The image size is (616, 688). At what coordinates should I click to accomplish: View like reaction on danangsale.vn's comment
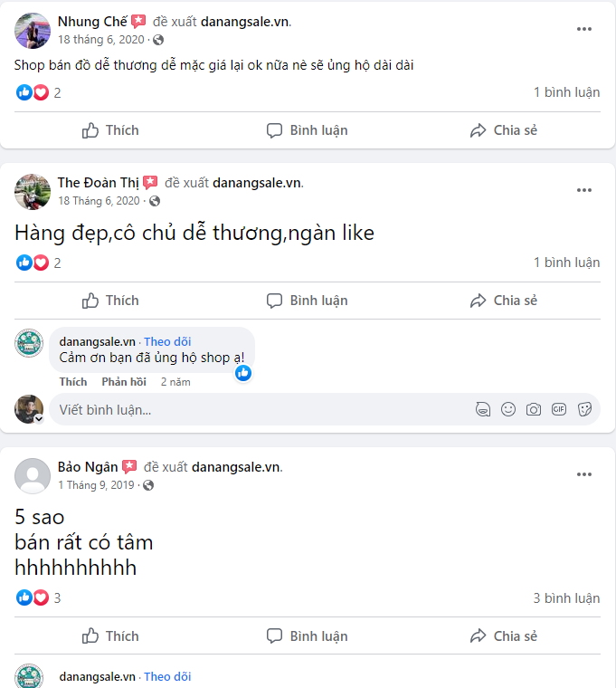tap(243, 373)
